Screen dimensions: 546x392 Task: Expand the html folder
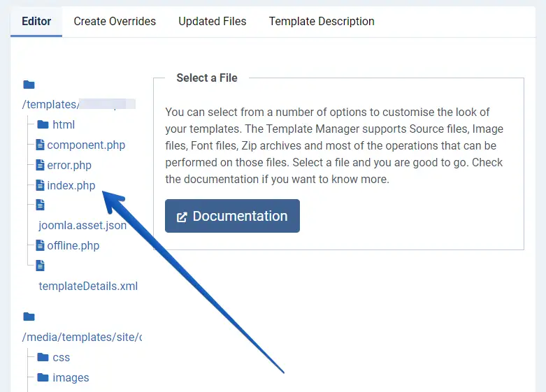(x=63, y=124)
